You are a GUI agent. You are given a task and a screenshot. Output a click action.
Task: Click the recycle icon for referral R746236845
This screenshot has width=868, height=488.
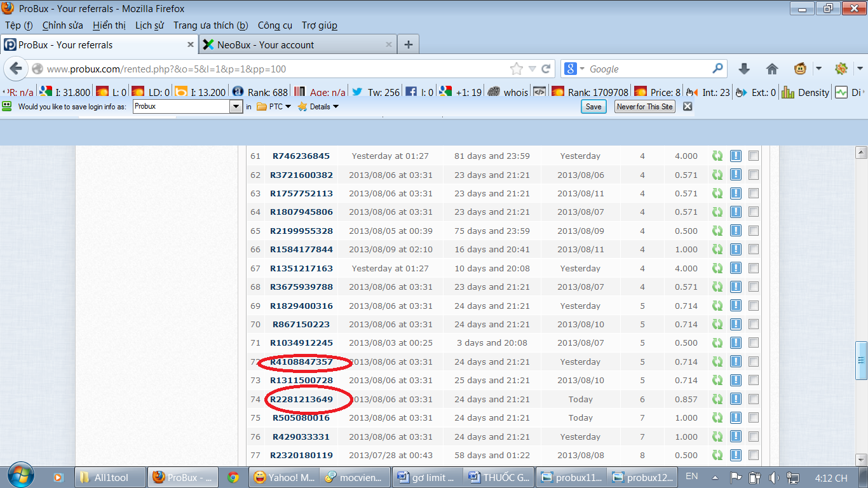717,156
